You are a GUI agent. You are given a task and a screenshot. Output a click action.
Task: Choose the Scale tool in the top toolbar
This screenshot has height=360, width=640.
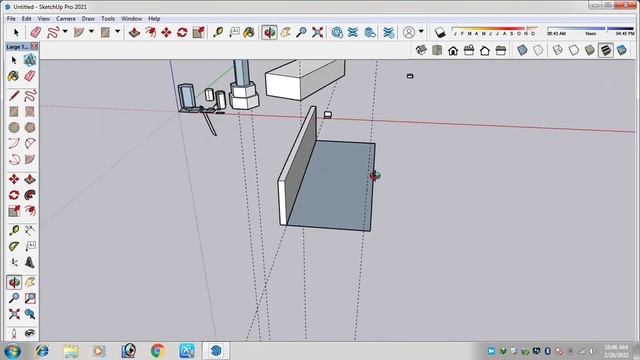pos(198,32)
